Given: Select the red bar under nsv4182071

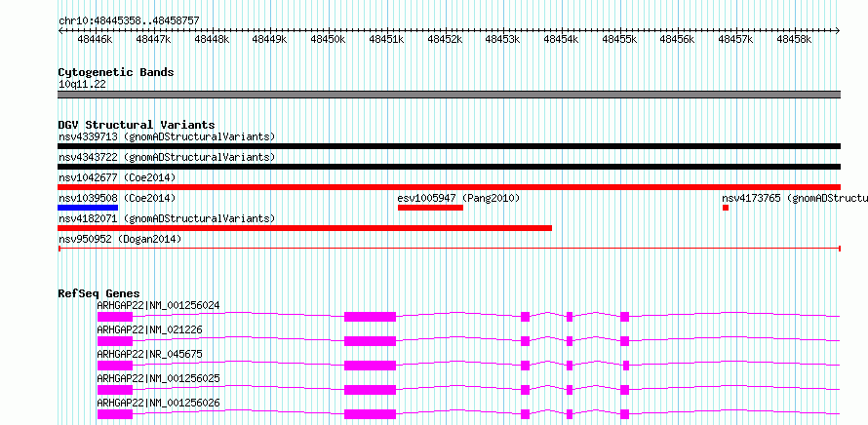Looking at the screenshot, I should (305, 228).
